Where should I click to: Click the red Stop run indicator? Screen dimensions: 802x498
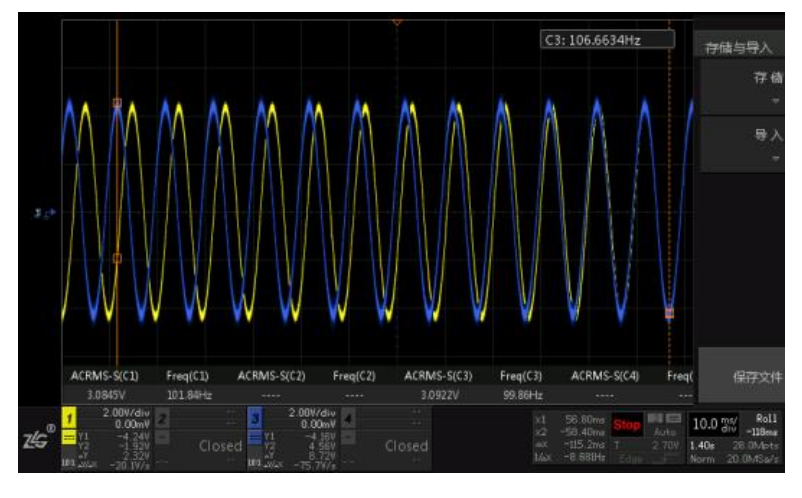627,425
